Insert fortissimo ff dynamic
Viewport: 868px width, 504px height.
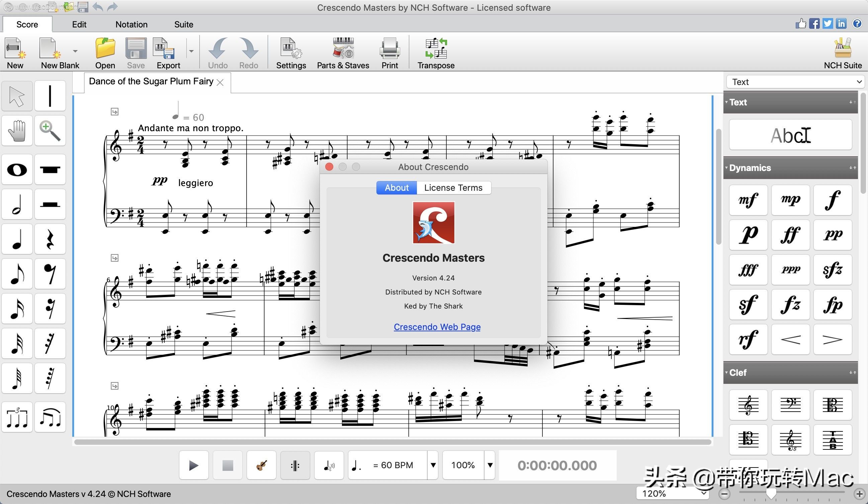pos(790,235)
